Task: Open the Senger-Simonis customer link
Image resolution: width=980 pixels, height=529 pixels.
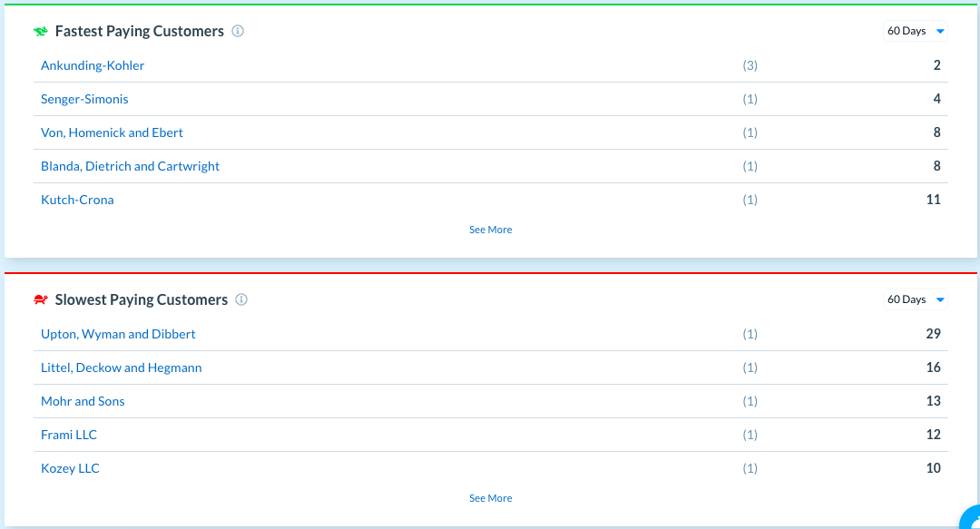Action: tap(84, 99)
